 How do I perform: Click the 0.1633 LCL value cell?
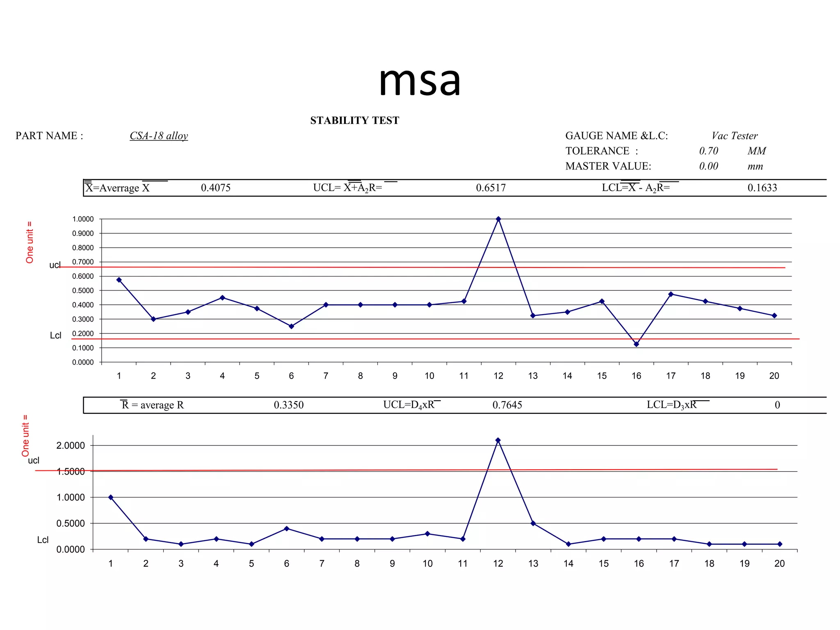tap(762, 188)
